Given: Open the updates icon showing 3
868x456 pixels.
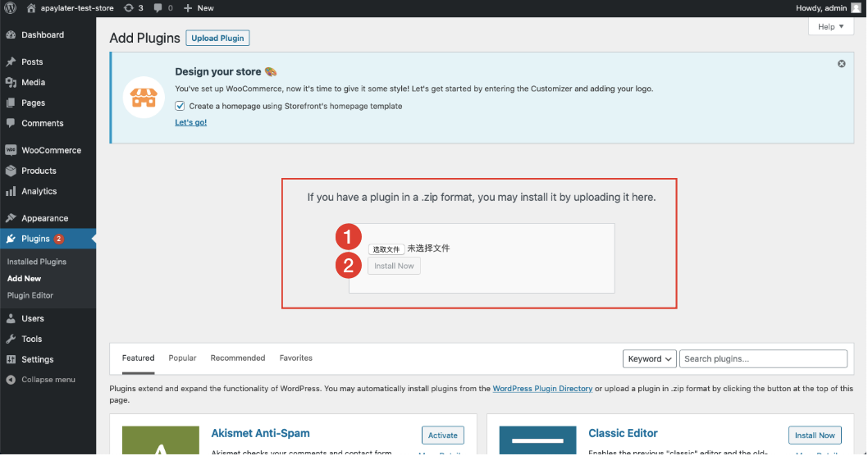Looking at the screenshot, I should (x=129, y=7).
